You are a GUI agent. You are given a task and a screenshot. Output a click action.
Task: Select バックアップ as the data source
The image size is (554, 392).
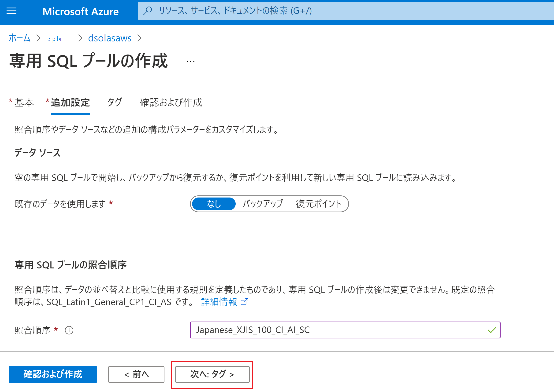[x=263, y=203]
